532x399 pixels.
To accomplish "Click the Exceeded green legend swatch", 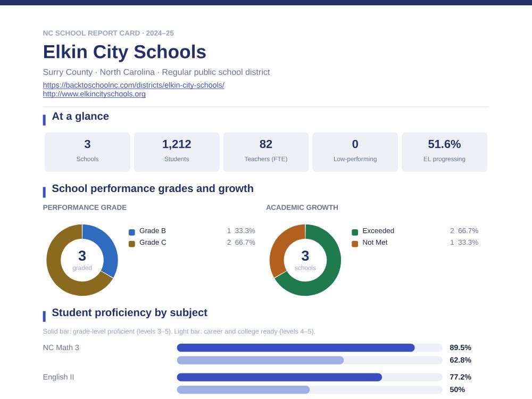I will (355, 232).
